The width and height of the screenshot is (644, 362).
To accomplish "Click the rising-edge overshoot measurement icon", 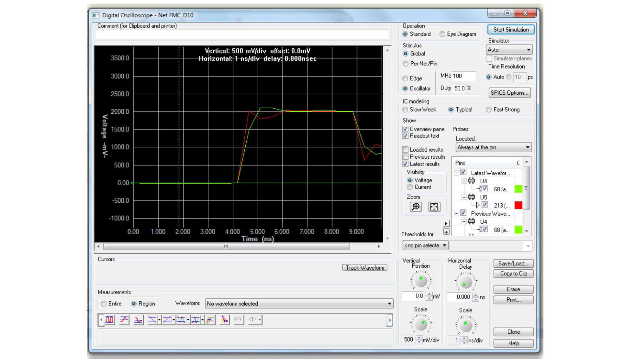I will tap(124, 319).
